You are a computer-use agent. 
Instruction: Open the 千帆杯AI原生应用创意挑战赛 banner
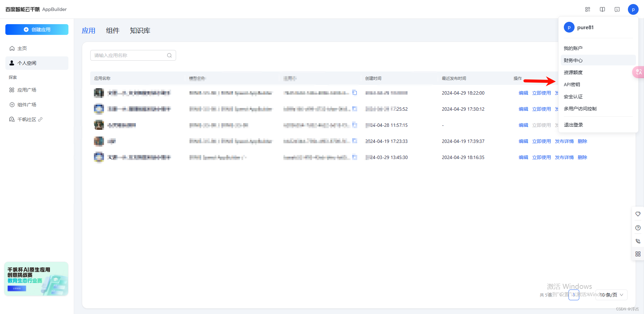pyautogui.click(x=36, y=279)
